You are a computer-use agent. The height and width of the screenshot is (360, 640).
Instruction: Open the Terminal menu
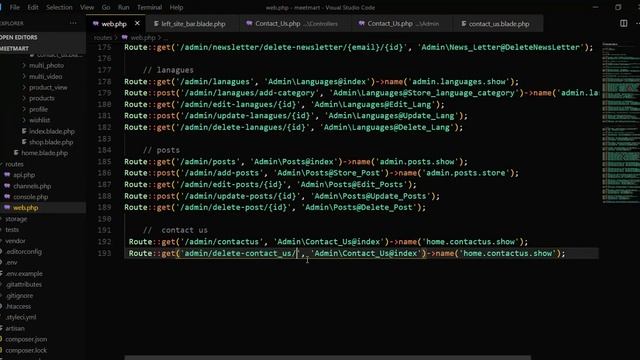tap(149, 7)
